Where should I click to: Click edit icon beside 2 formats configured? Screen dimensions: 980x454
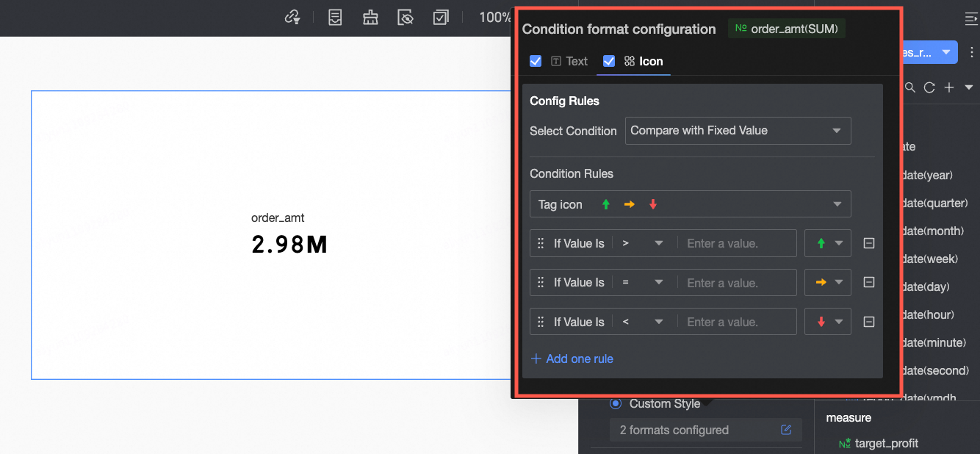(786, 430)
